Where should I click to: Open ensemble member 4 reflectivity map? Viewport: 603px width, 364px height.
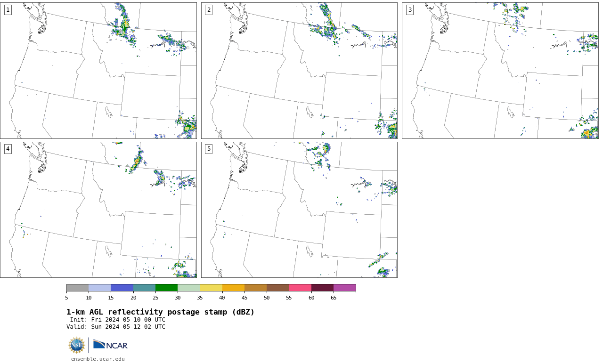point(98,210)
